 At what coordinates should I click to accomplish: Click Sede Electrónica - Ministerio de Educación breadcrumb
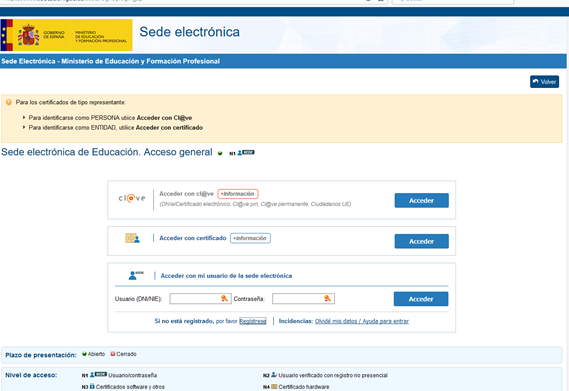[x=110, y=61]
